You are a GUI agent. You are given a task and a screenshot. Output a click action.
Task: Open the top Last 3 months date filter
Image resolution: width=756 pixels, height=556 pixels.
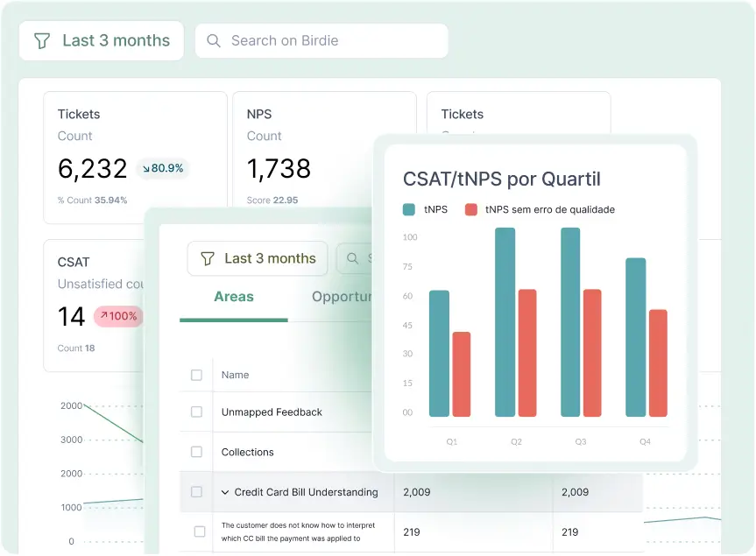[101, 40]
